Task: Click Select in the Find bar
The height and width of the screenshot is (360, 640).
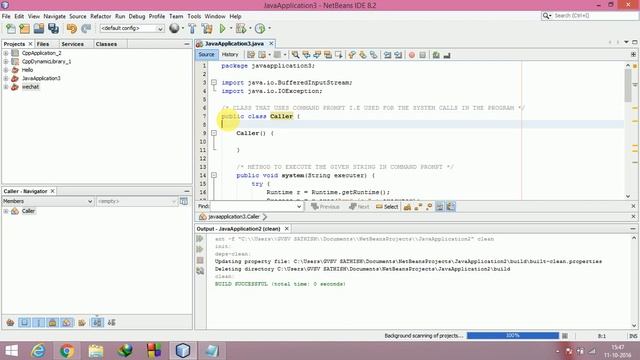Action: [x=387, y=207]
